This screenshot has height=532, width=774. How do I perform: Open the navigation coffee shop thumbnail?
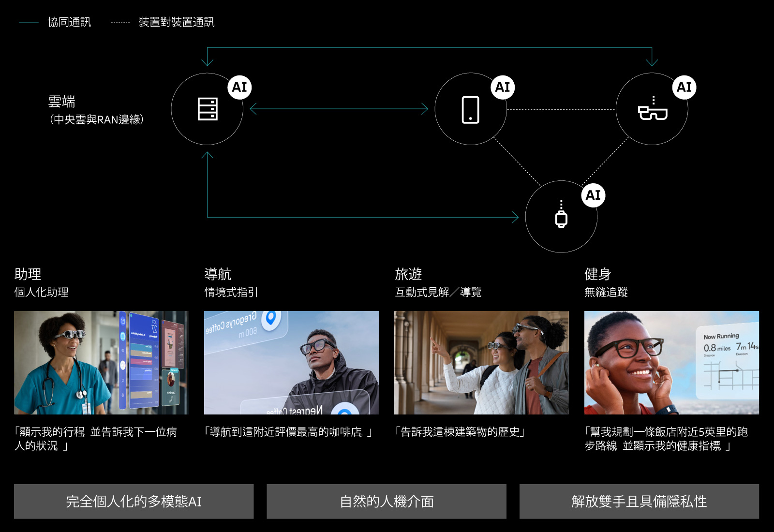coord(292,363)
